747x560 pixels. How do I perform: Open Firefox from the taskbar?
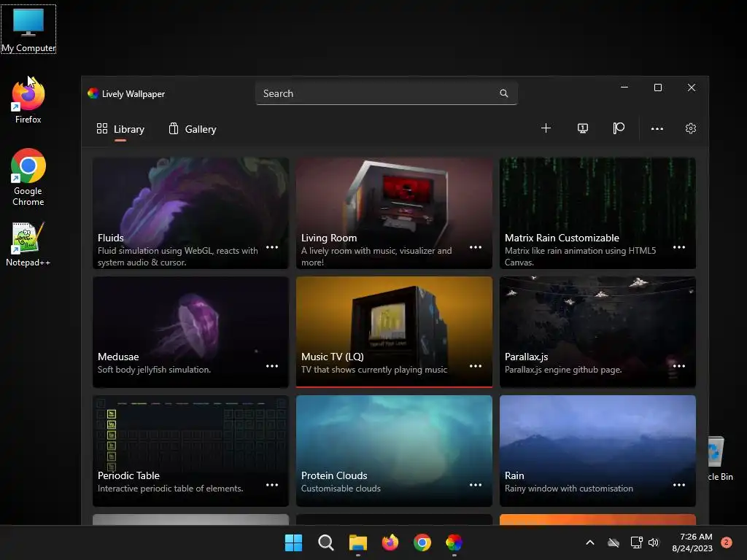(390, 542)
